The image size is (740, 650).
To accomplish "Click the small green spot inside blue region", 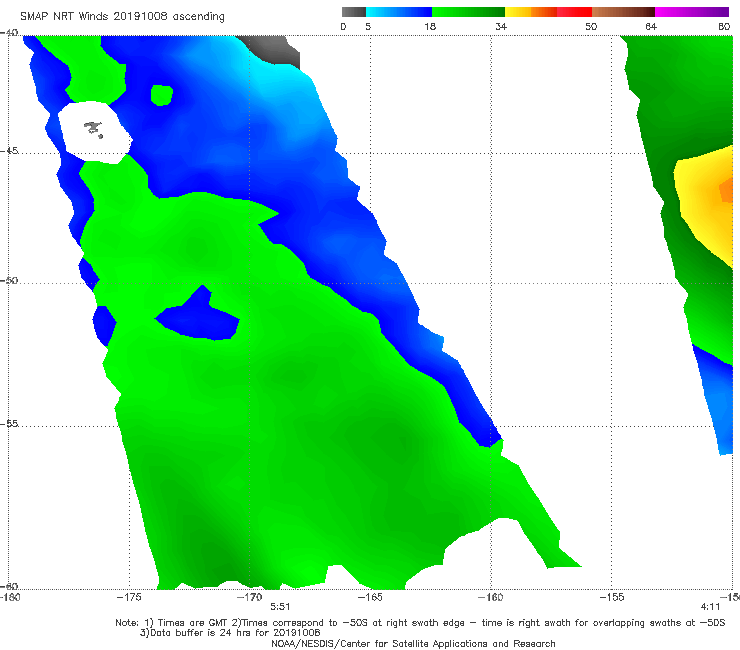I will (161, 95).
